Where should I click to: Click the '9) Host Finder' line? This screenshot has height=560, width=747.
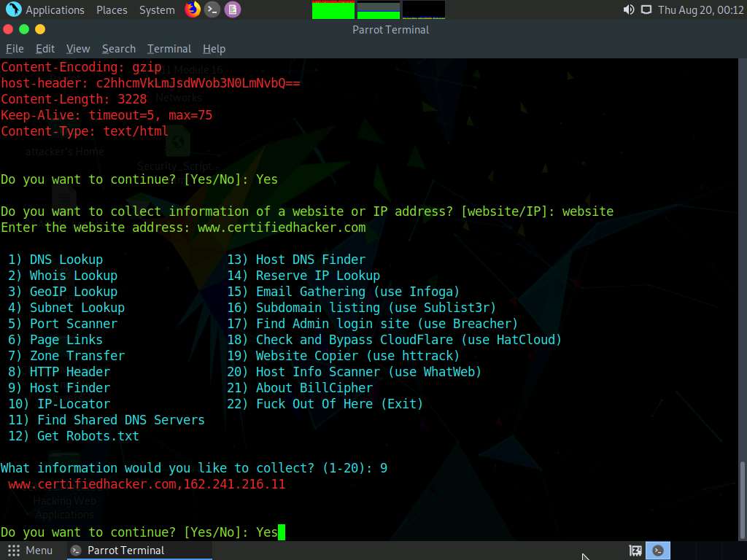point(59,388)
